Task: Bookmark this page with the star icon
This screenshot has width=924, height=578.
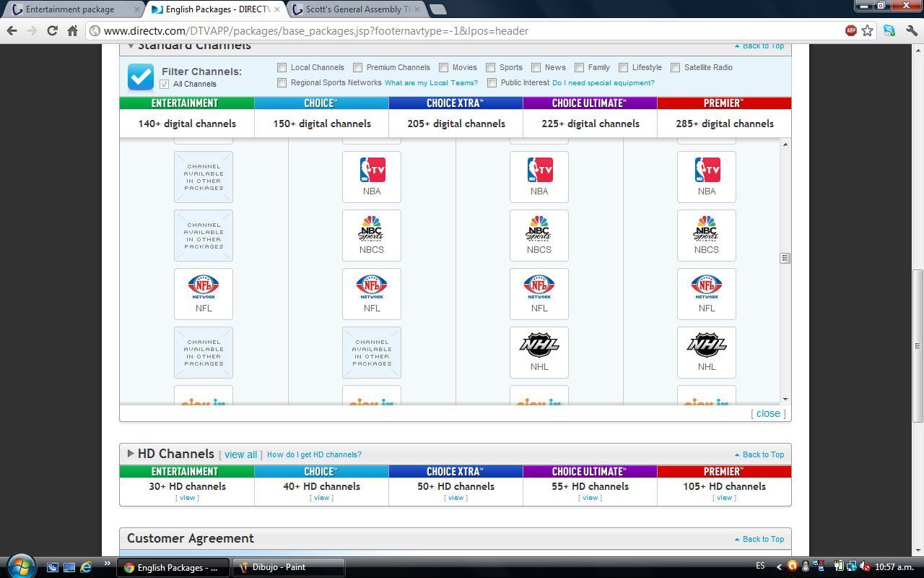Action: coord(868,30)
